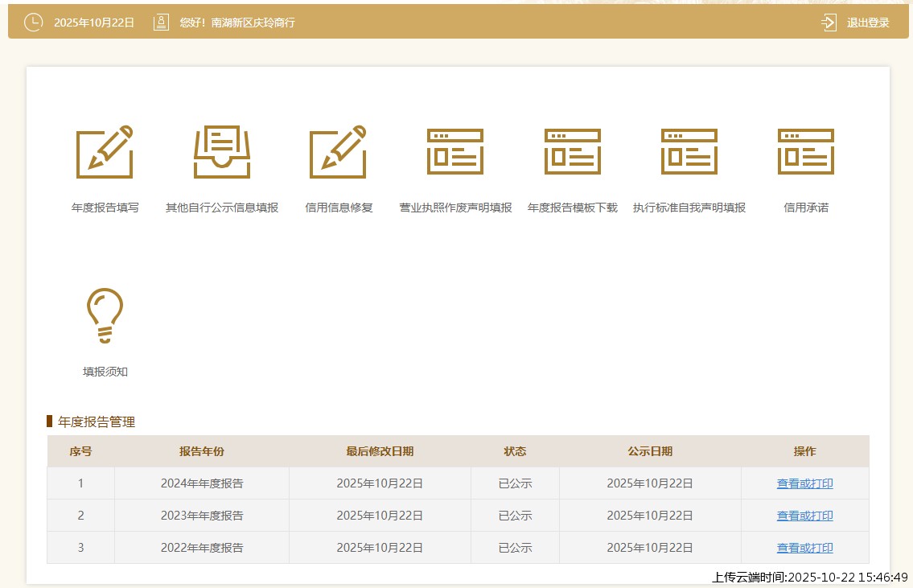Open 查看或打印 for the 2023 report

[804, 516]
